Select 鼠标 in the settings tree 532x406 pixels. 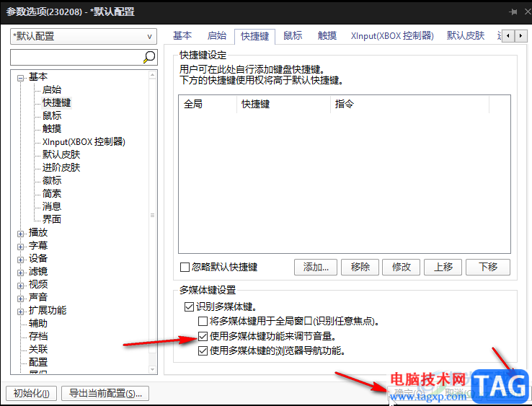52,115
